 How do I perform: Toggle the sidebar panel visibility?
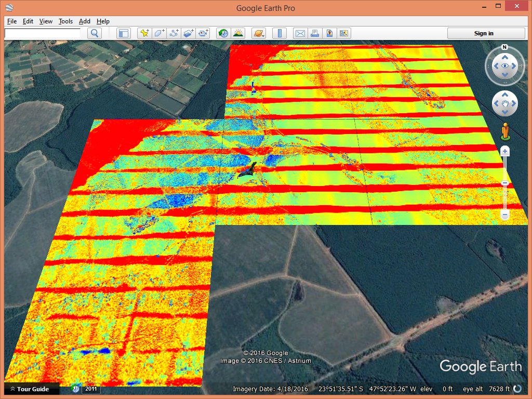123,33
